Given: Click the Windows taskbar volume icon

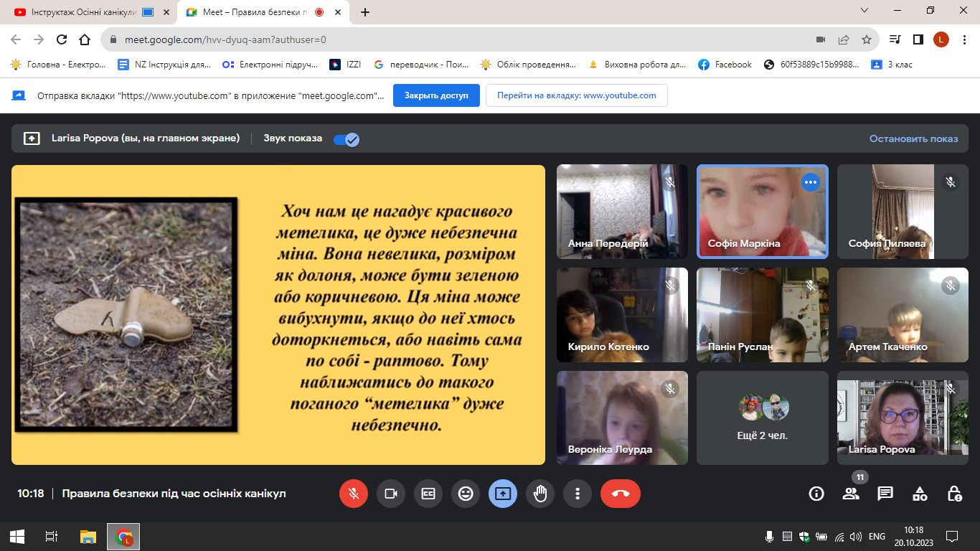Looking at the screenshot, I should click(854, 536).
